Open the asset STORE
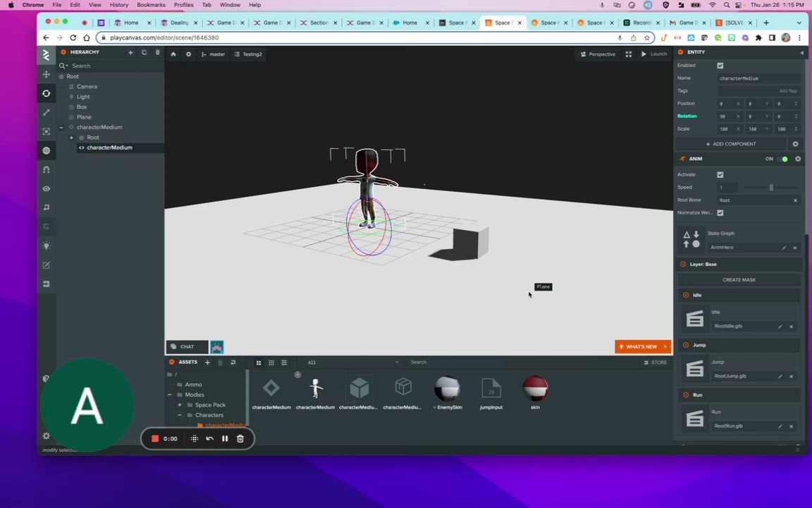812x508 pixels. 655,363
